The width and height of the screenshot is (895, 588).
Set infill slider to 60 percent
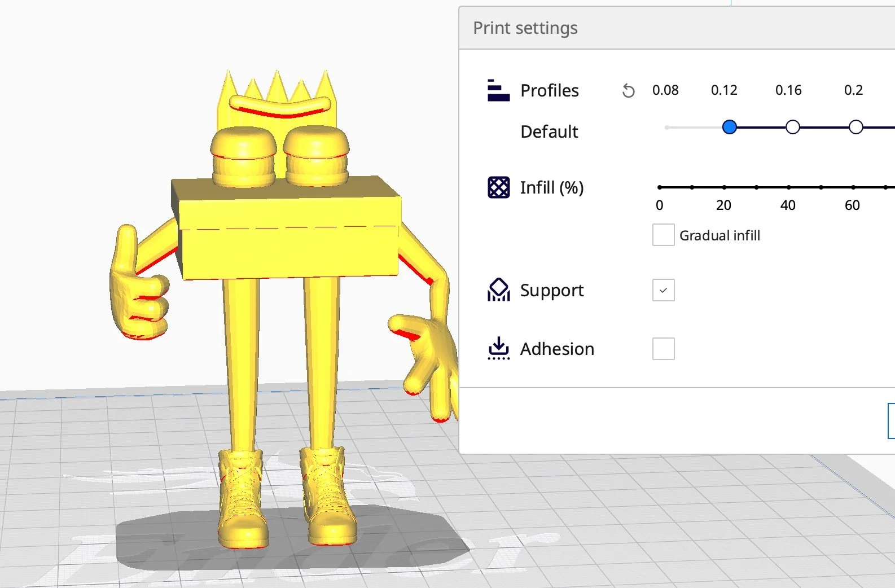853,187
